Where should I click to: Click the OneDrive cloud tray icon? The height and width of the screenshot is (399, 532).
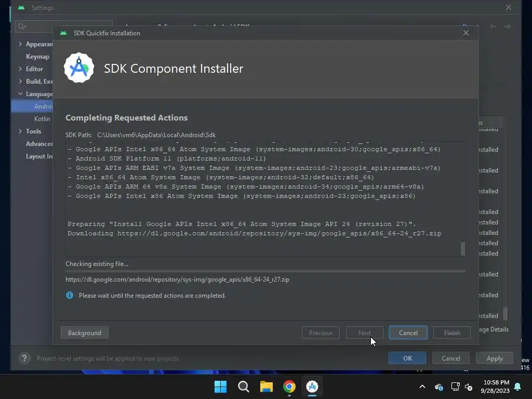coord(438,387)
